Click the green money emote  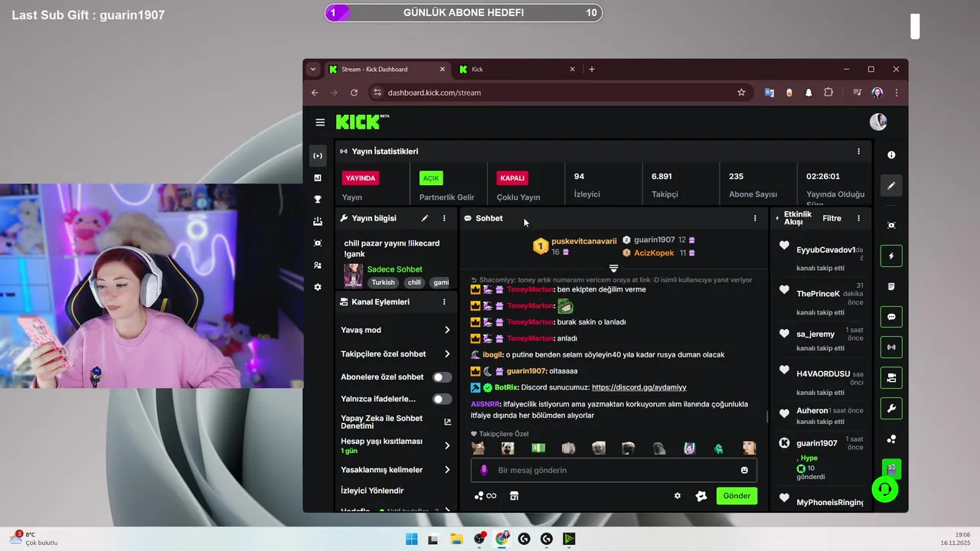pos(538,448)
